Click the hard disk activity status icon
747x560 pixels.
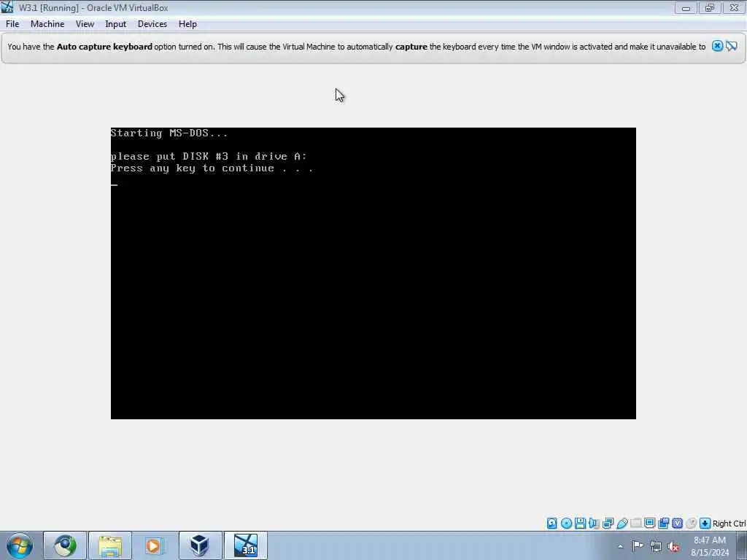click(x=551, y=524)
